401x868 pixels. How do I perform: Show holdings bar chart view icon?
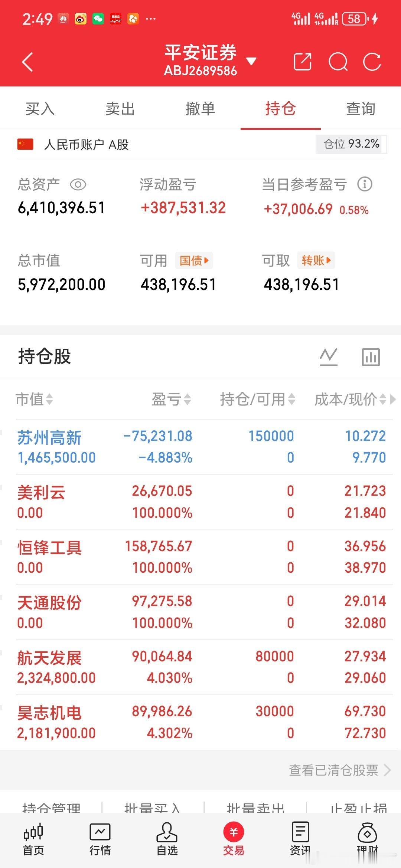pyautogui.click(x=371, y=357)
